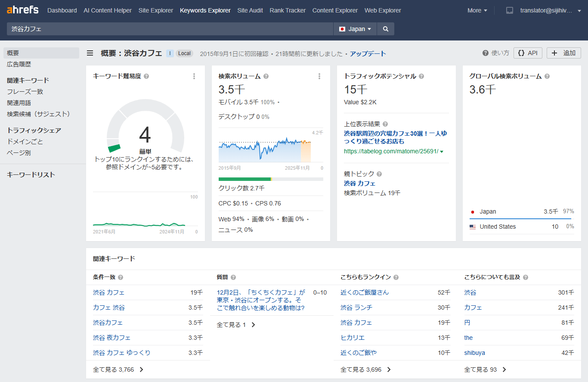Viewport: 588px width, 382px height.
Task: Click the API button
Action: [x=528, y=53]
